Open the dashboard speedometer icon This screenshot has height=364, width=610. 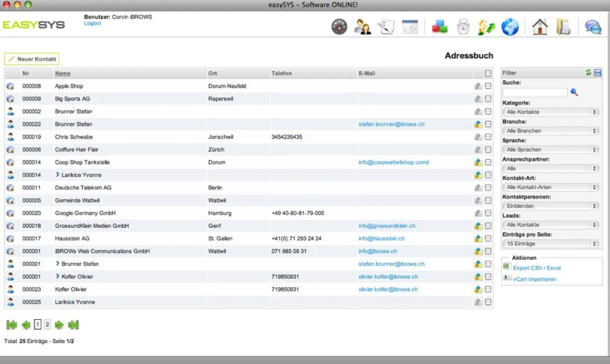(340, 26)
